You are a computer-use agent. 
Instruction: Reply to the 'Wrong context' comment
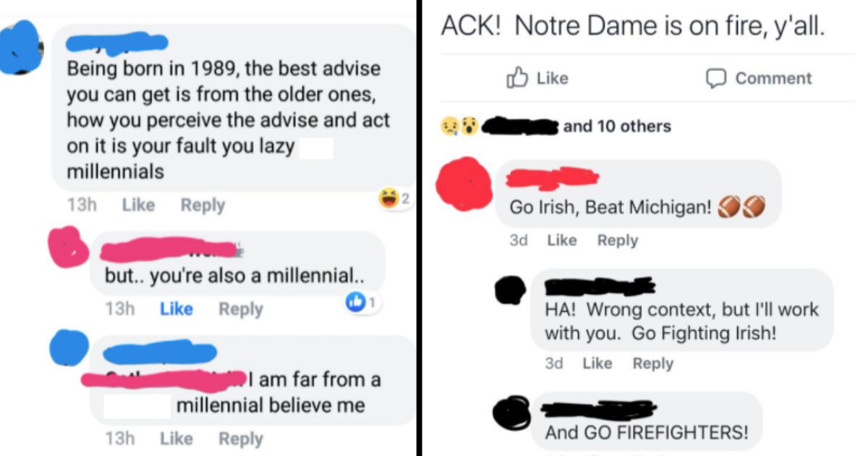[x=652, y=363]
